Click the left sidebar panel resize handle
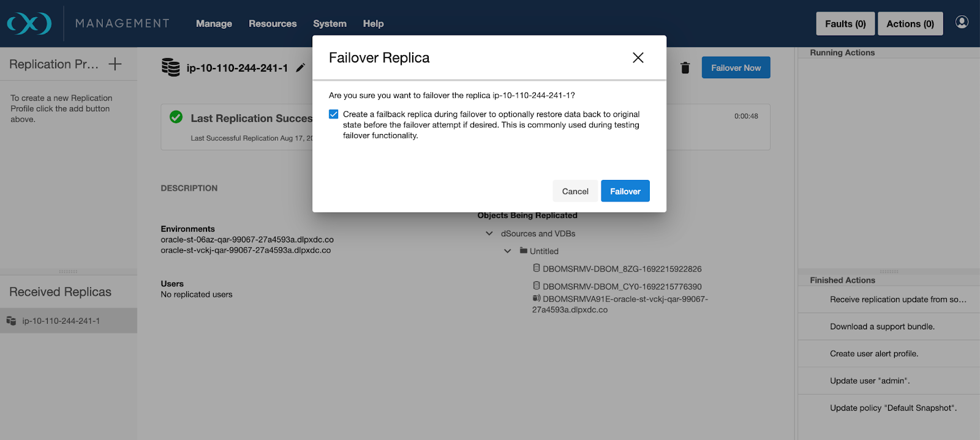Image resolution: width=980 pixels, height=440 pixels. 68,271
